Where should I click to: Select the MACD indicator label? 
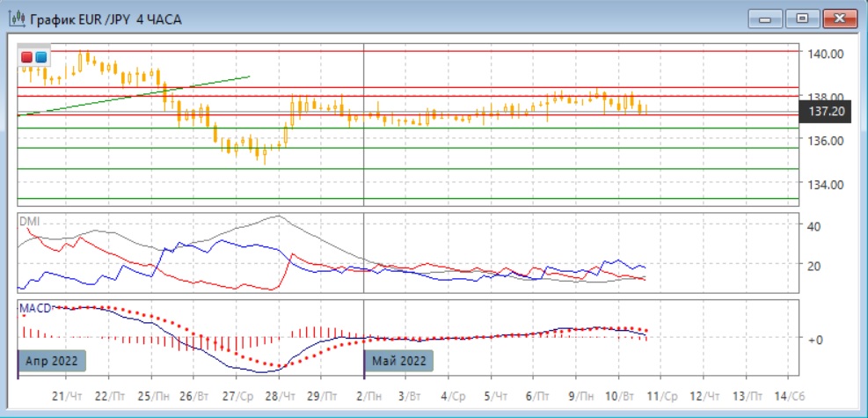click(35, 306)
